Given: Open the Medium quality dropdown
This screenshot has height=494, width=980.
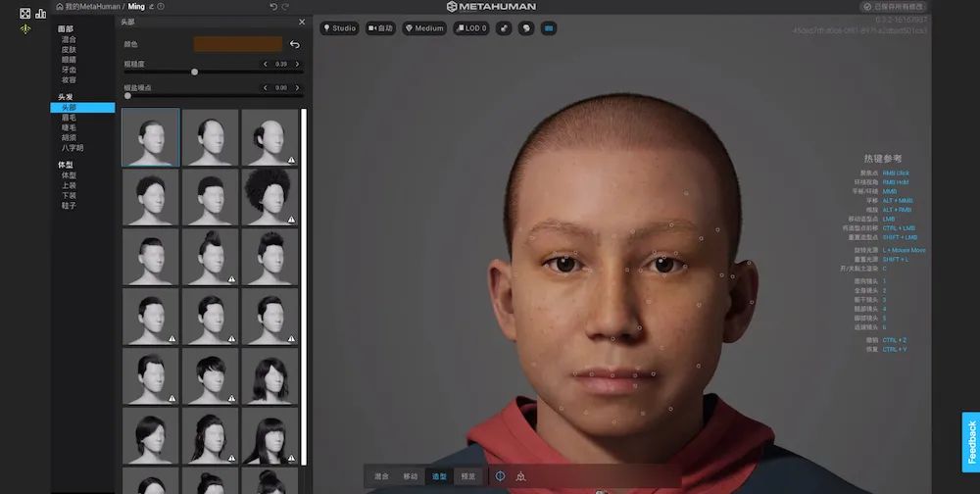Looking at the screenshot, I should 424,28.
